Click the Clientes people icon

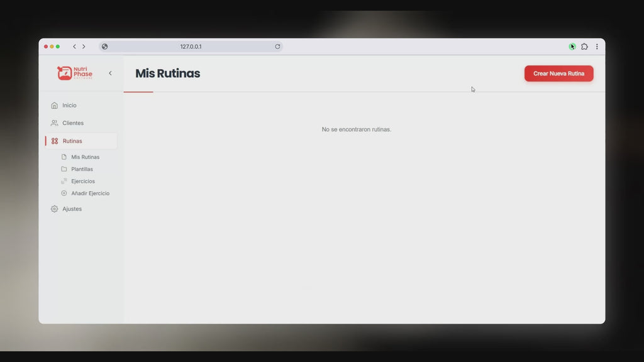coord(54,123)
